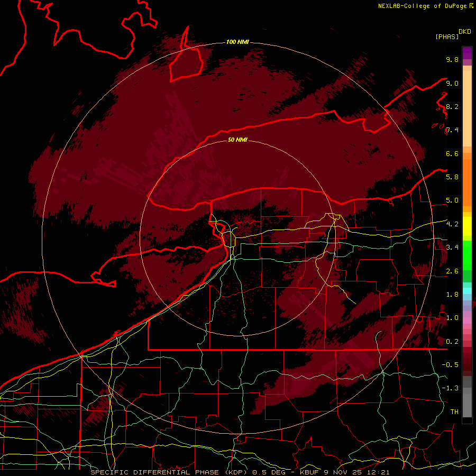Click the 6.6 scale value
The height and width of the screenshot is (476, 476).
coord(452,153)
